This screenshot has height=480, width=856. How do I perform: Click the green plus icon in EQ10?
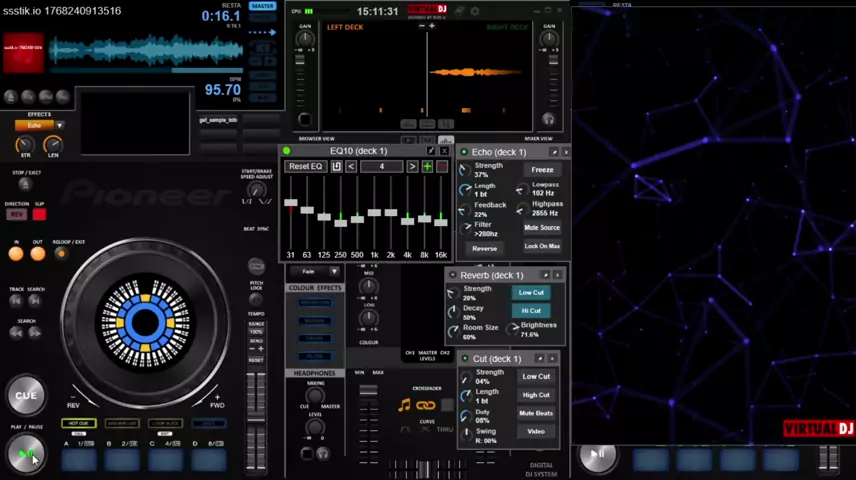pyautogui.click(x=427, y=166)
